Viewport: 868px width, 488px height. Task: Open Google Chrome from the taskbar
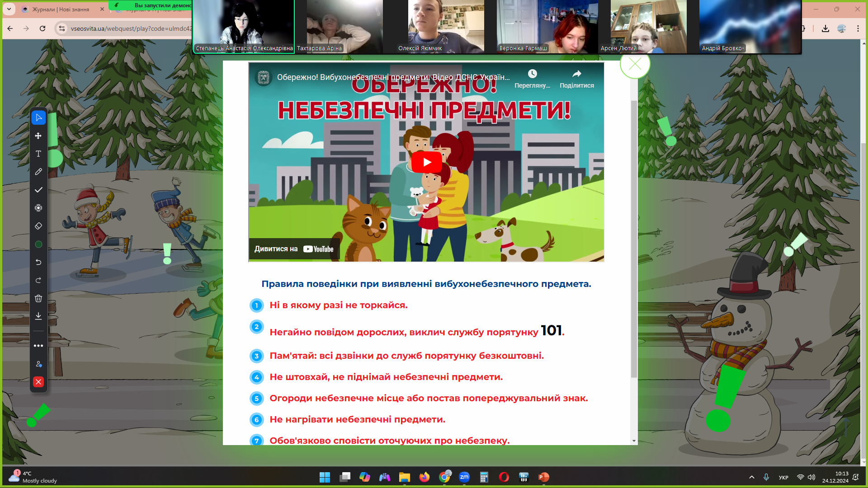[444, 477]
